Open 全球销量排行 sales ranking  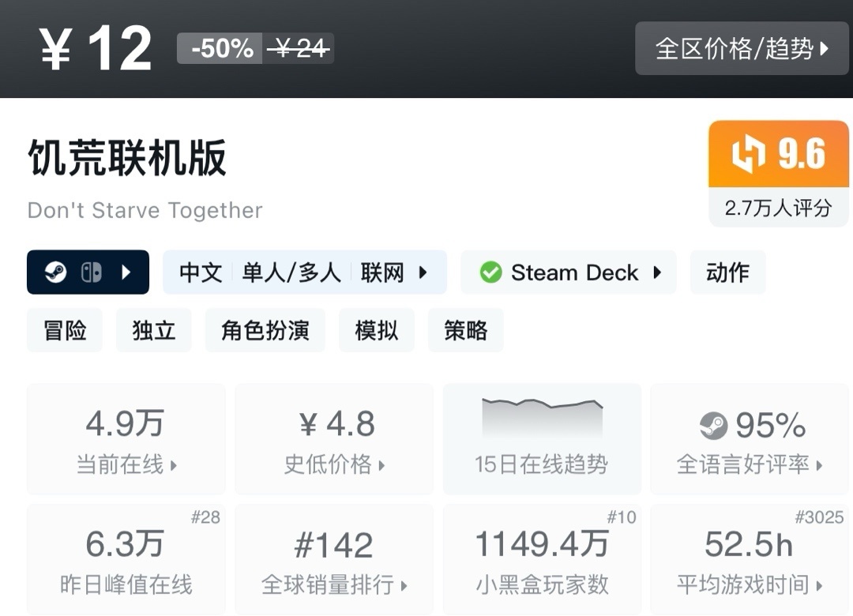point(334,561)
